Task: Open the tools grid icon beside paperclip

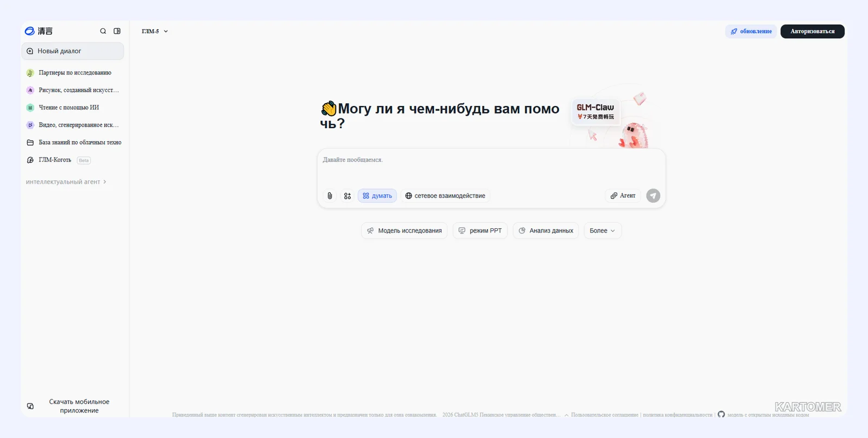Action: pos(348,196)
